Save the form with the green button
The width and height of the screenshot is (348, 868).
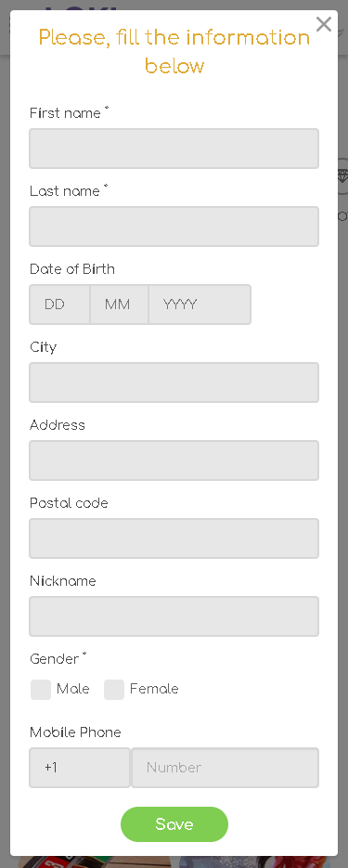(174, 824)
